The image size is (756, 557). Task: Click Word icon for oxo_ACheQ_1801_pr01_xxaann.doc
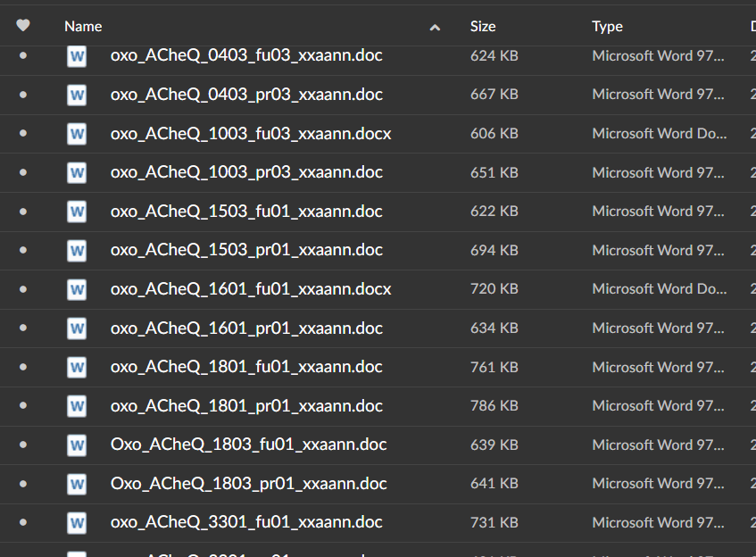point(77,405)
